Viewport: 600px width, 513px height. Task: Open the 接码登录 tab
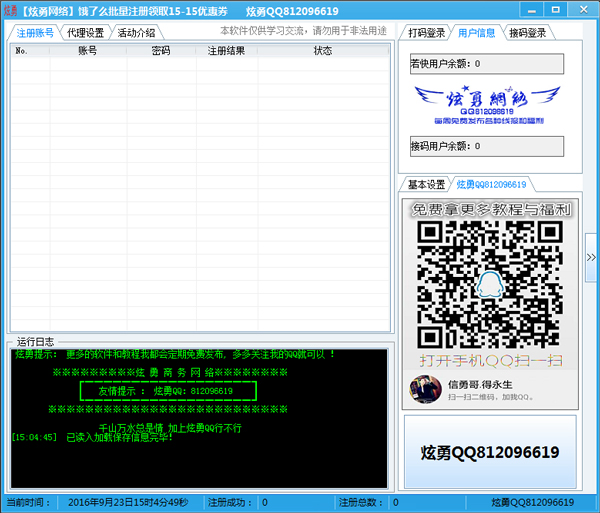527,33
